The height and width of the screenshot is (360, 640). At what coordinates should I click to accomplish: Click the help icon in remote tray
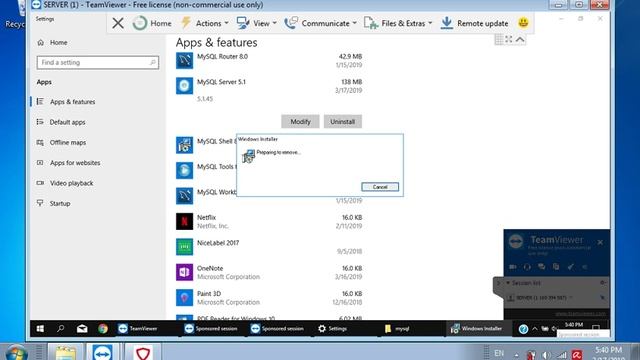[523, 329]
